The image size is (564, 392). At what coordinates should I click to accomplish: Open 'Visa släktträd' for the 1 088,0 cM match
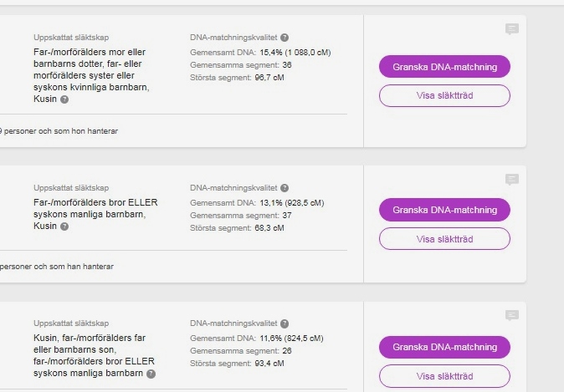(x=444, y=96)
